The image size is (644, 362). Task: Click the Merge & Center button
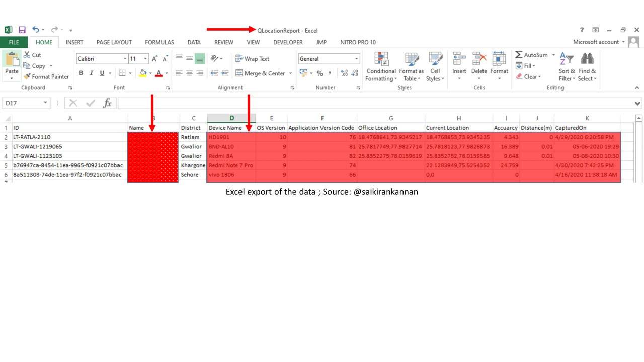click(x=260, y=73)
